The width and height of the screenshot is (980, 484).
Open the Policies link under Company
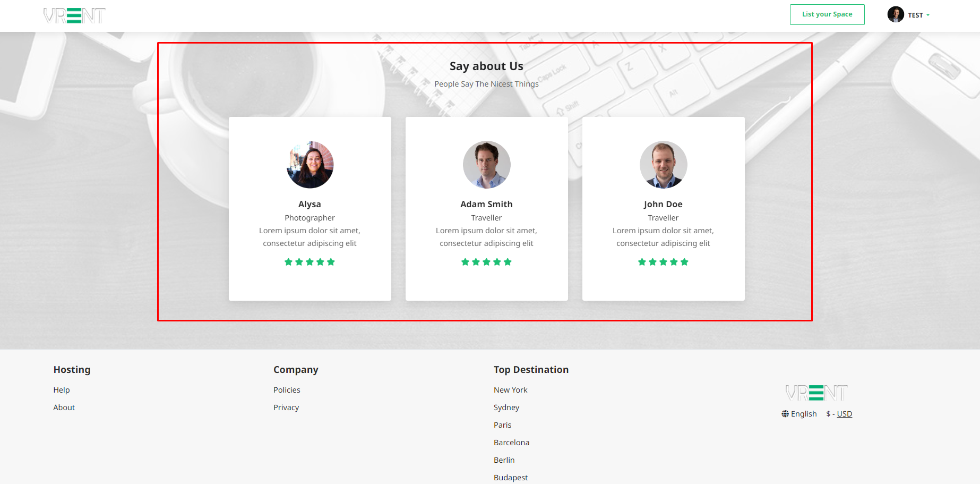287,390
